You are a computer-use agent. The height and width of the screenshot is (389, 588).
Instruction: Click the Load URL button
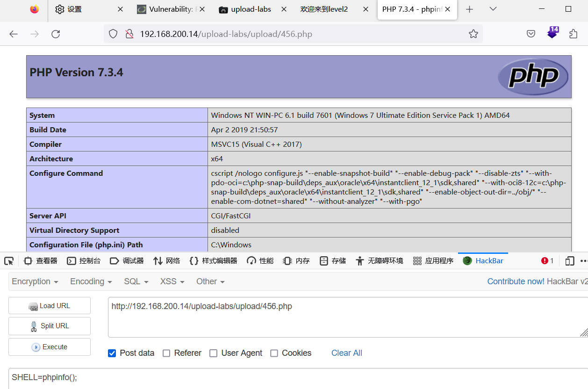pos(50,306)
